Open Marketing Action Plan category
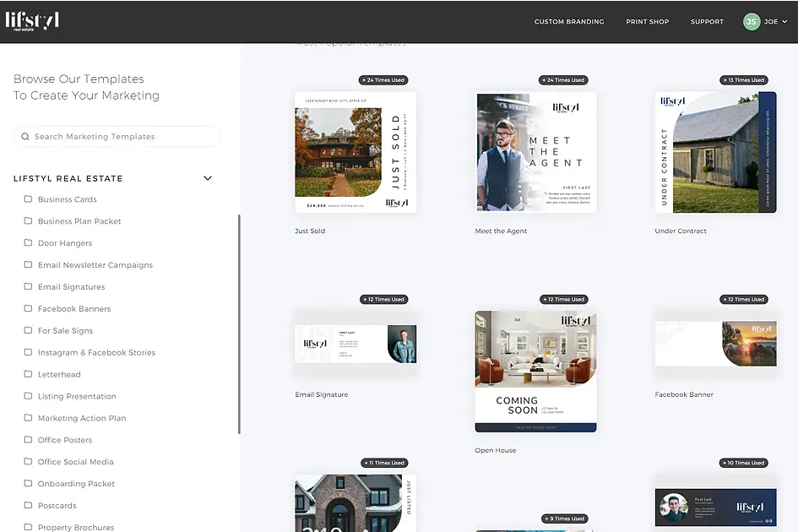The width and height of the screenshot is (798, 532). 82,419
